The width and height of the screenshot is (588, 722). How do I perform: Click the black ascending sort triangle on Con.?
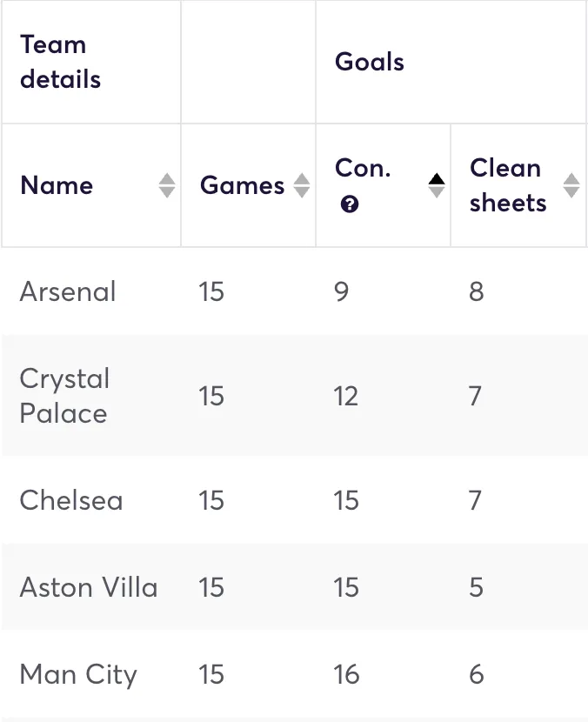click(437, 178)
